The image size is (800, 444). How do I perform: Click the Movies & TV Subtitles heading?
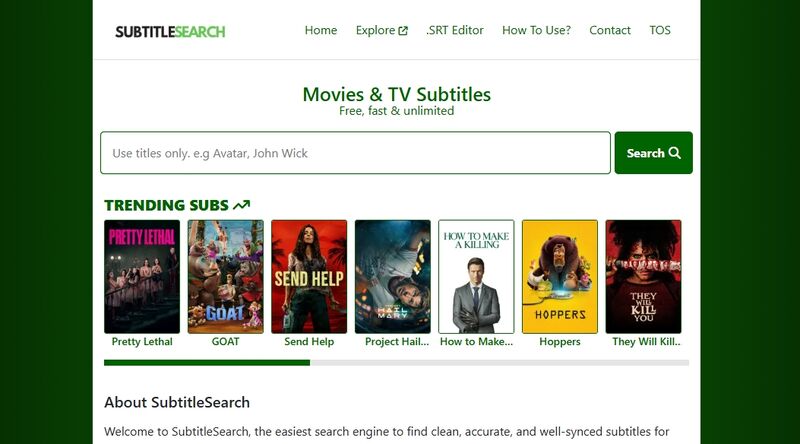396,94
